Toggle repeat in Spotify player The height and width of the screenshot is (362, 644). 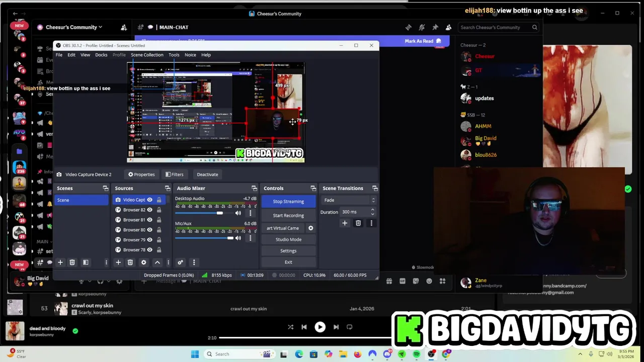[x=349, y=327]
